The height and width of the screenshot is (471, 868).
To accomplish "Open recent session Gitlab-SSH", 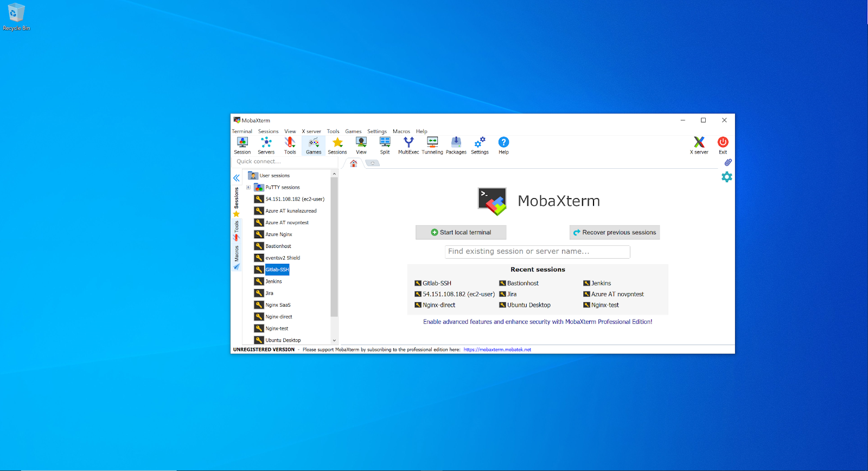I will 433,283.
